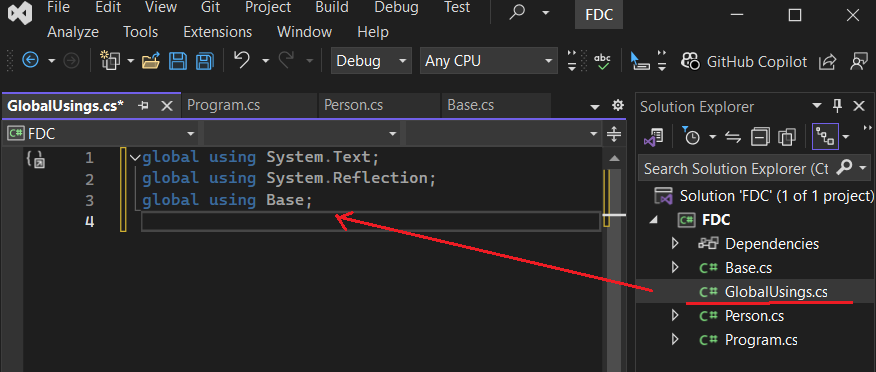Toggle auto-hide pin on Solution Explorer

point(837,106)
